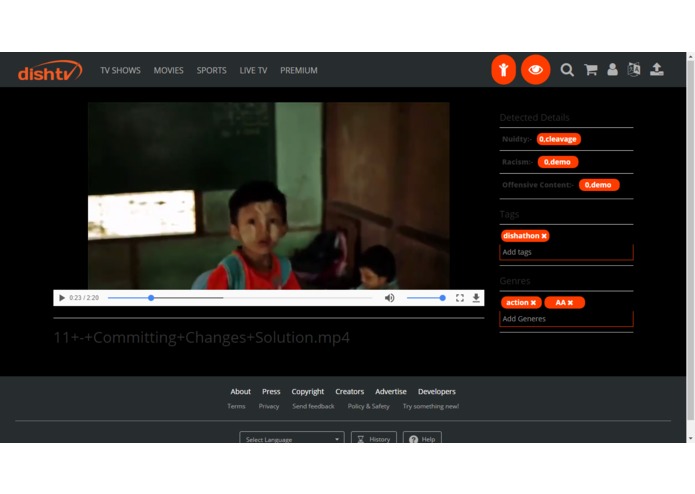Image resolution: width=695 pixels, height=494 pixels.
Task: Click the language translate icon
Action: click(x=634, y=70)
